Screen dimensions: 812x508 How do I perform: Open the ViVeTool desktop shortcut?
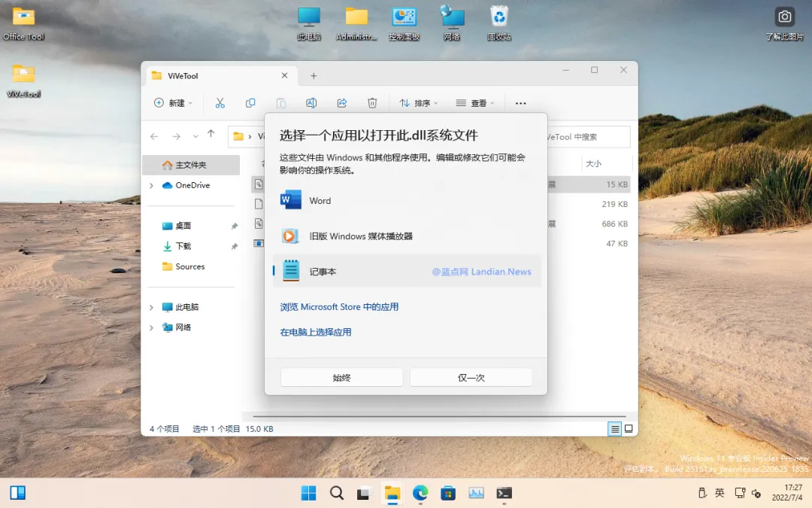[x=23, y=75]
